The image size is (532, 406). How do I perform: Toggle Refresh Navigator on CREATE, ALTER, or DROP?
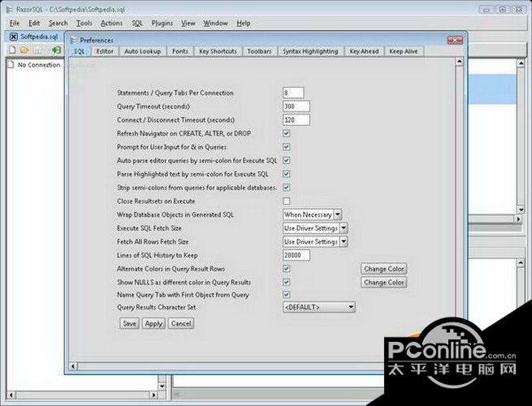pos(287,133)
